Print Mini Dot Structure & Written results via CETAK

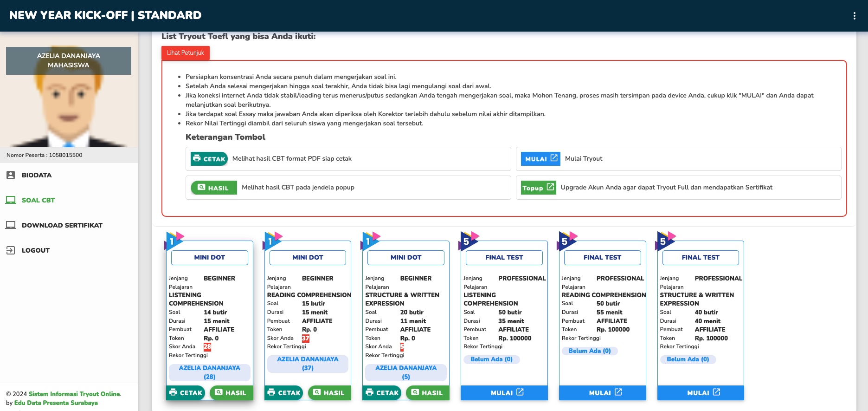pos(382,392)
